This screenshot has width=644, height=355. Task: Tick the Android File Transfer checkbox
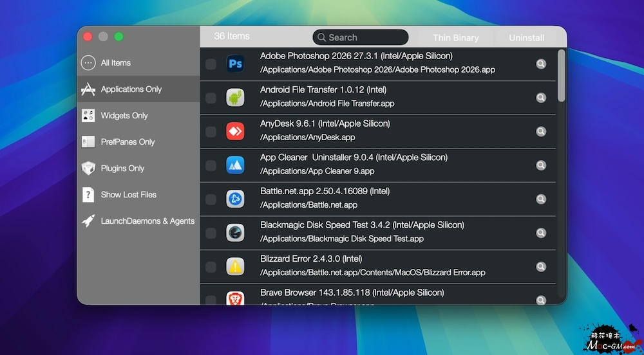tap(211, 98)
